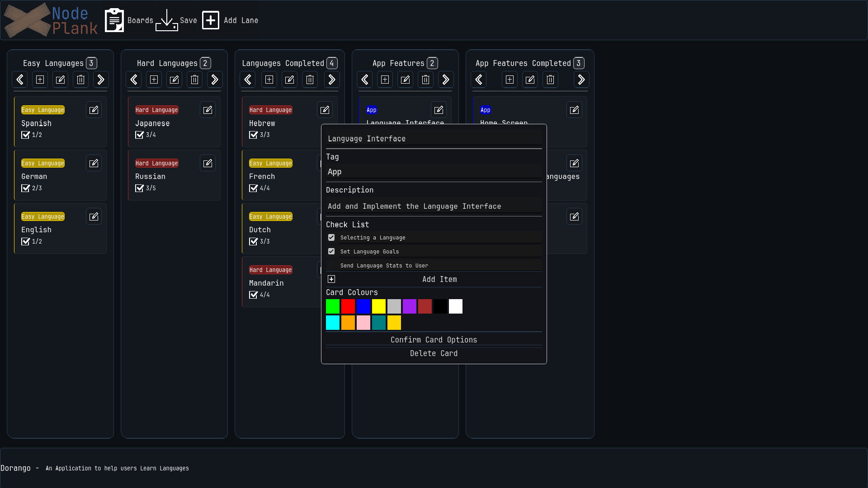Screen dimensions: 868x488
Task: Add a card to App Features lane
Action: 385,80
